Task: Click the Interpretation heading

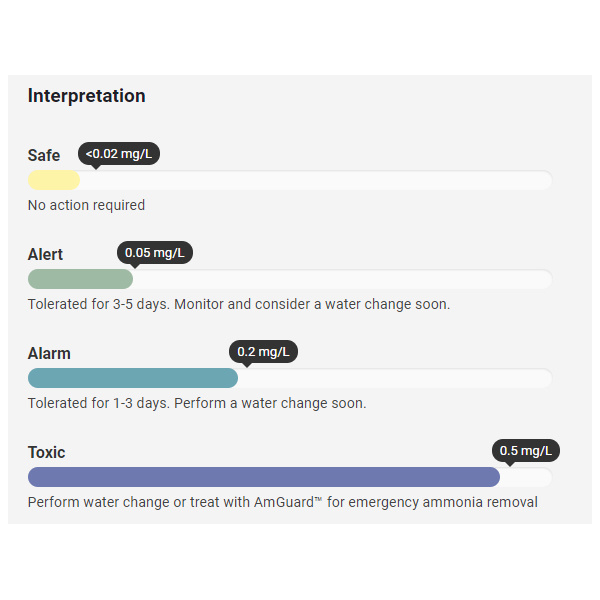Action: tap(86, 96)
